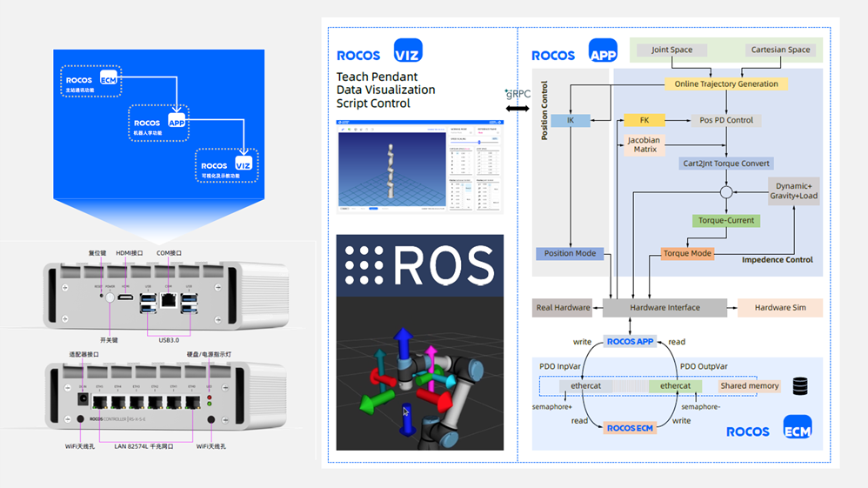
Task: Click the ROCOS ECM orange label
Action: click(630, 428)
